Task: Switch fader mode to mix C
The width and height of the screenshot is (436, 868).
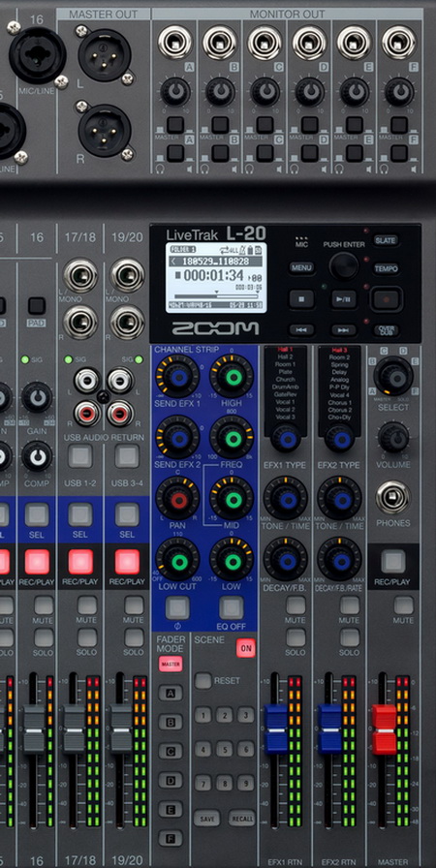Action: tap(171, 751)
